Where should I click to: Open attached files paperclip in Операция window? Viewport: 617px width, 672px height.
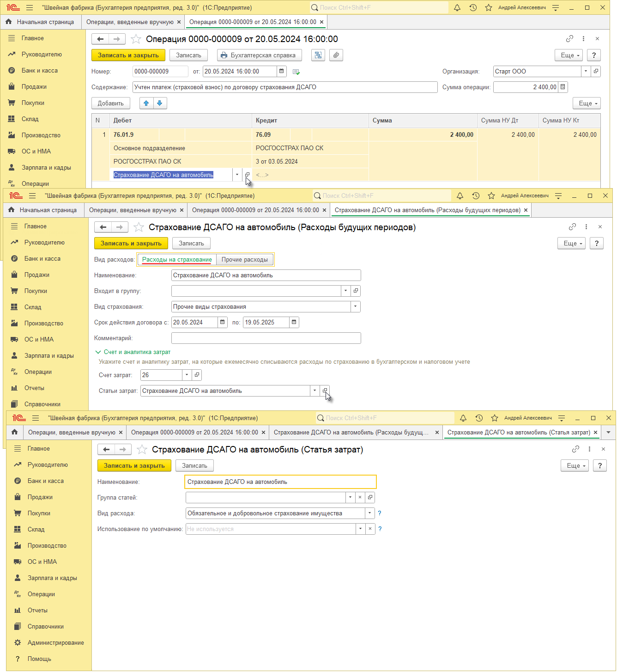pyautogui.click(x=336, y=55)
